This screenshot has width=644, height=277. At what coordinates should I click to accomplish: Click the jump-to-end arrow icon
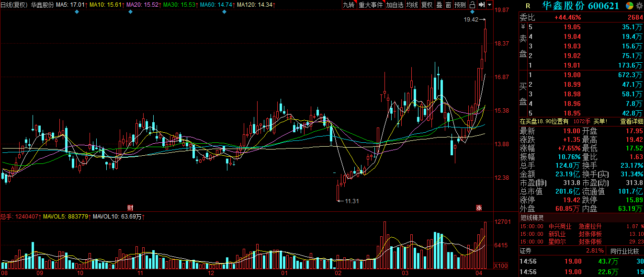point(482,5)
